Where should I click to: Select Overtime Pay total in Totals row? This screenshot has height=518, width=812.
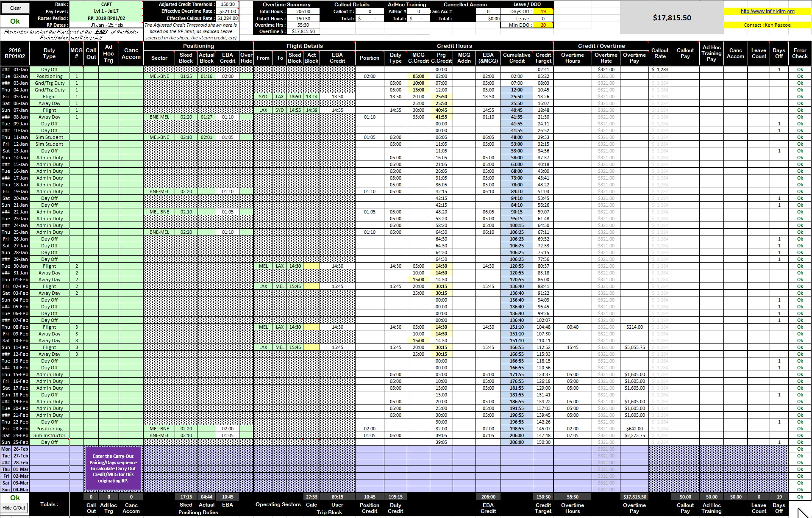pyautogui.click(x=634, y=497)
